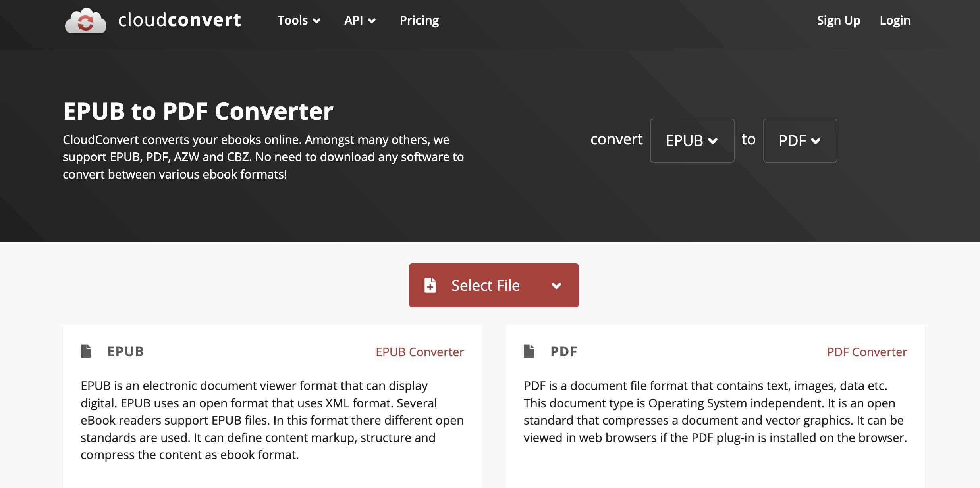Click the file-plus icon on Select File
The height and width of the screenshot is (488, 980).
tap(430, 285)
